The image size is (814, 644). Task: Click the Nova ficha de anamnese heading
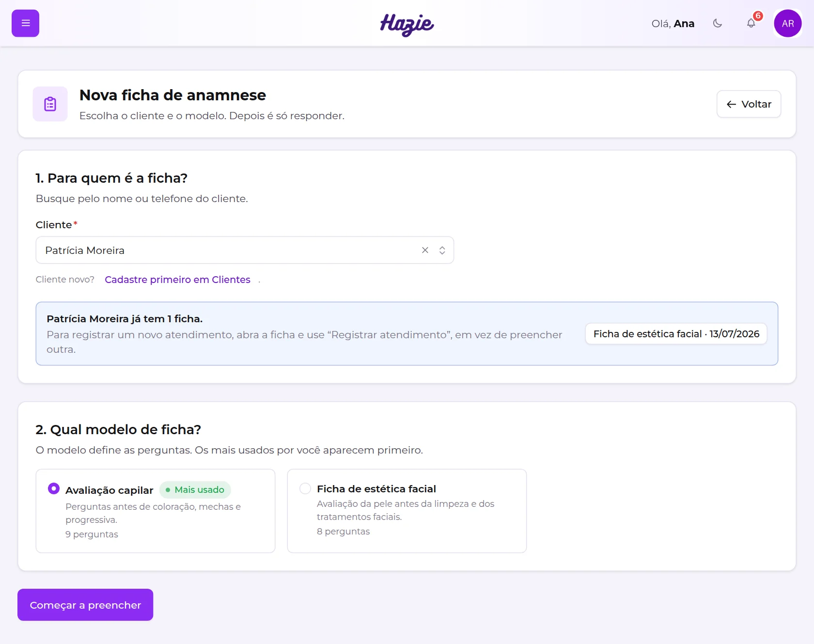[x=172, y=95]
